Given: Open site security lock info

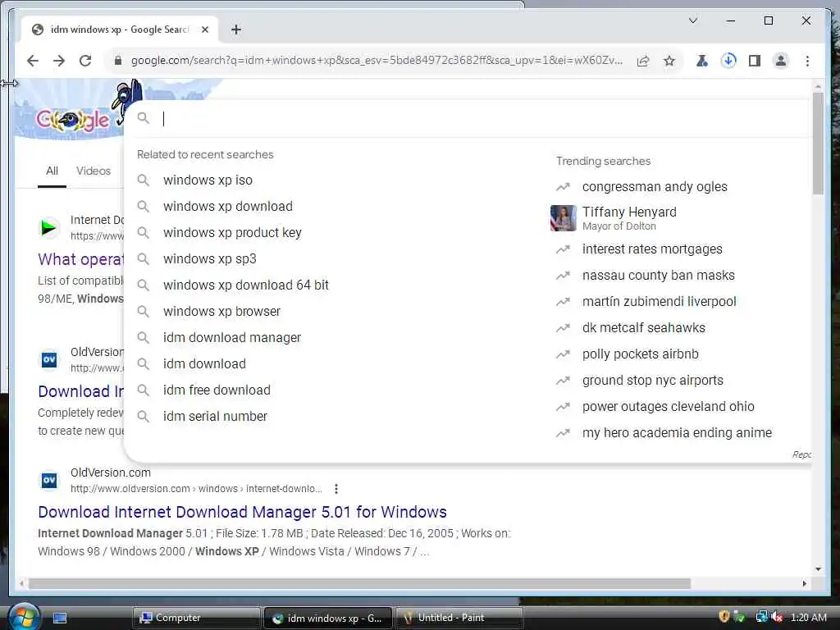Looking at the screenshot, I should click(x=118, y=61).
